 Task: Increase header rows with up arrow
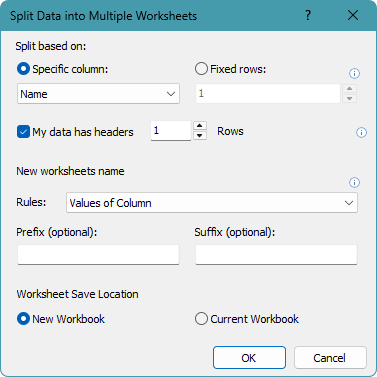200,126
